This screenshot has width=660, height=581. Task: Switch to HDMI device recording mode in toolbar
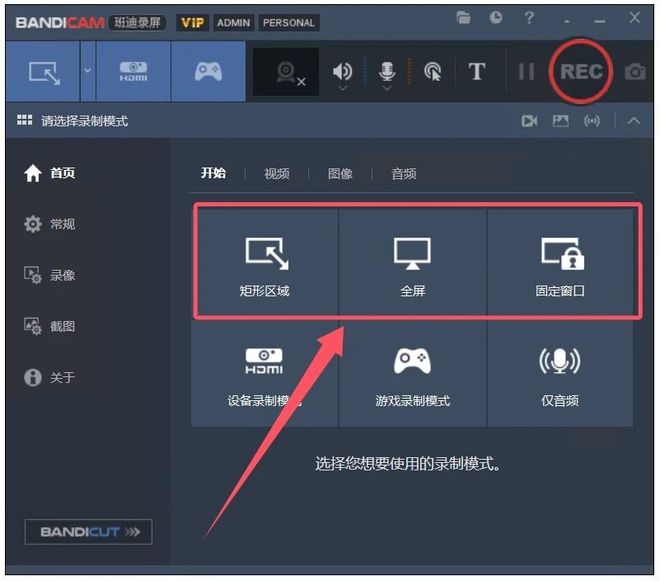(133, 72)
